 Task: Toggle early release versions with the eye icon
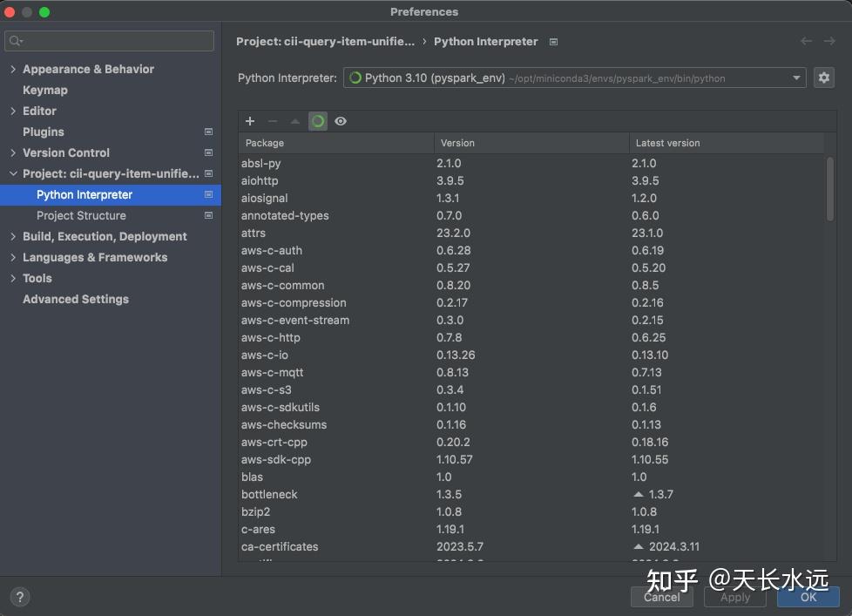341,121
